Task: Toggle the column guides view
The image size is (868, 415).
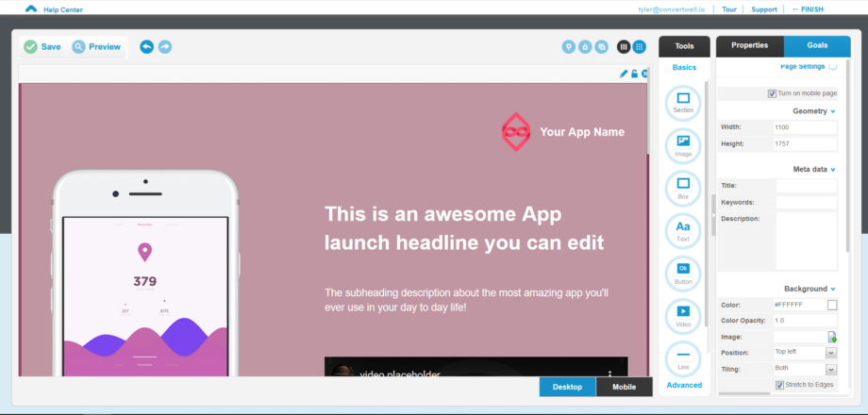Action: coord(624,47)
